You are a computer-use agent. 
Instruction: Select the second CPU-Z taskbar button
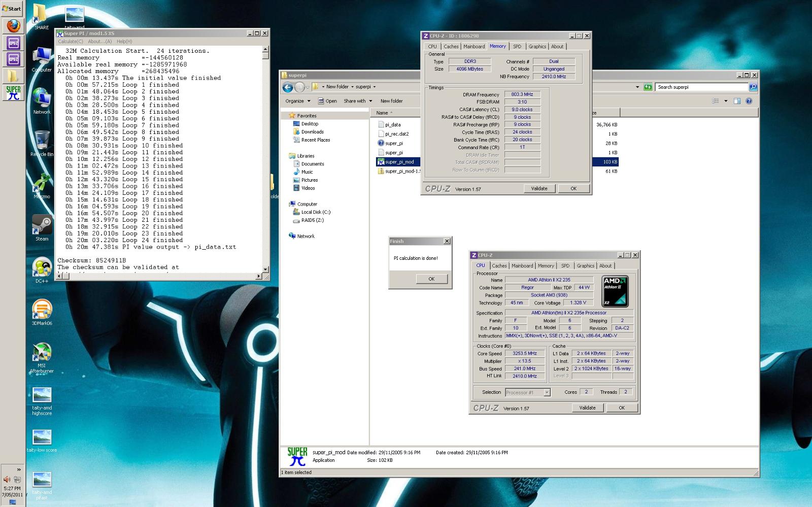click(13, 59)
